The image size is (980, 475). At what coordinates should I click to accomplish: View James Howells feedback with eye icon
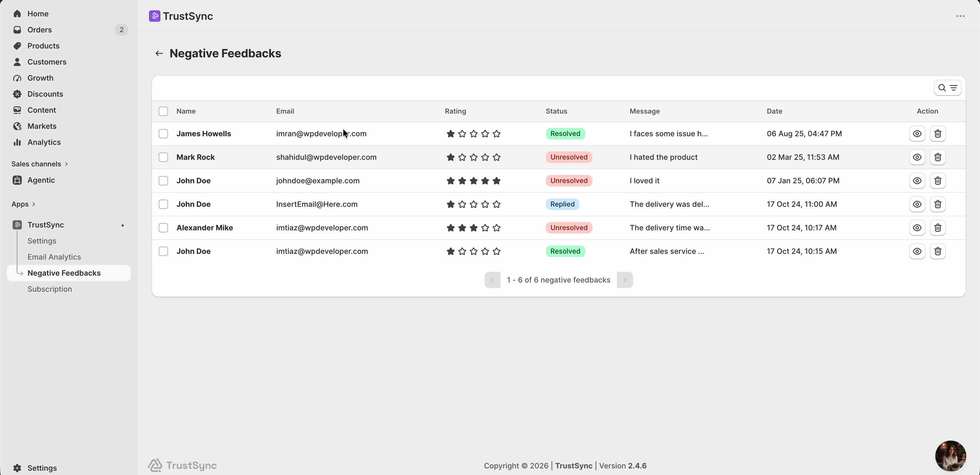[917, 134]
